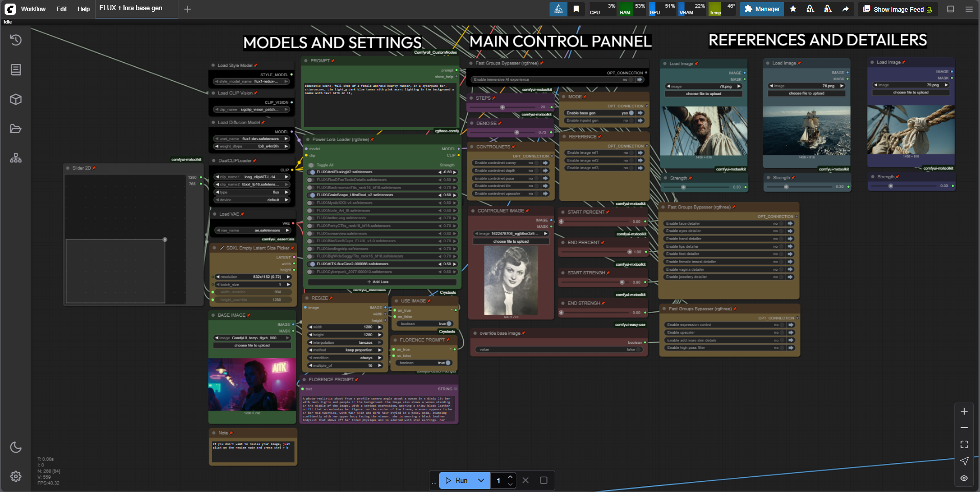Open the Help menu
Viewport: 980px width, 492px height.
click(83, 9)
